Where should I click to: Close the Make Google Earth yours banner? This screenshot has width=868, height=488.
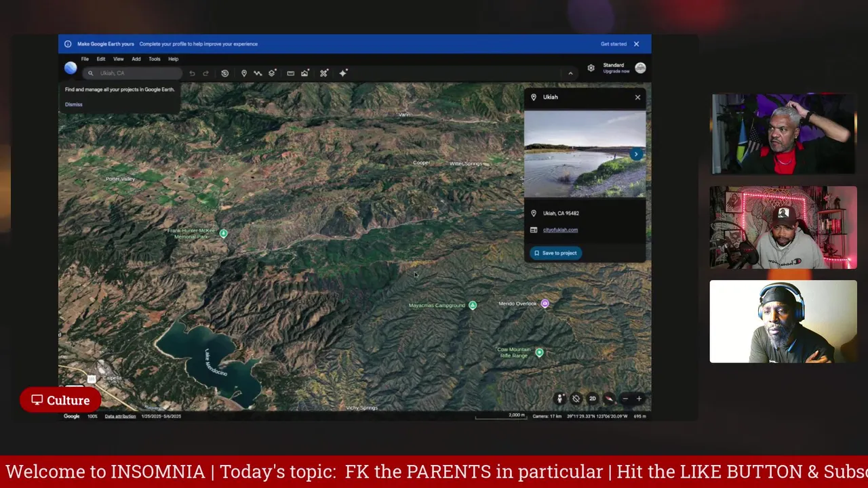click(x=636, y=44)
